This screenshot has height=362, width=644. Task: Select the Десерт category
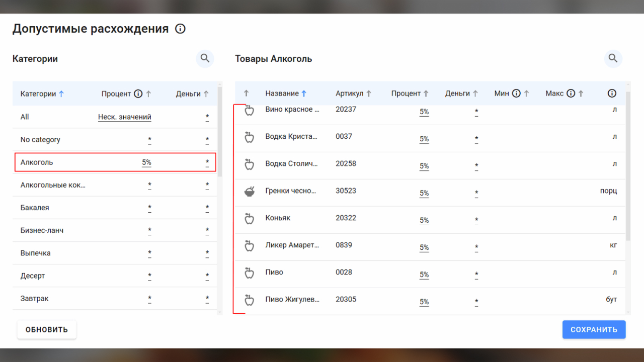click(115, 276)
